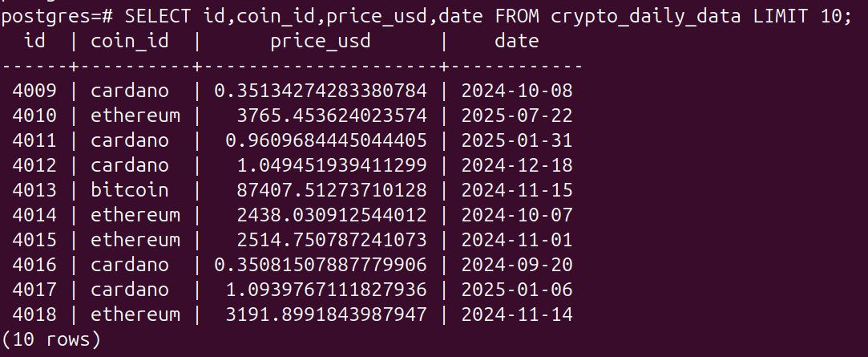Image resolution: width=868 pixels, height=357 pixels.
Task: Click price value 3765.453624023574
Action: 332,116
